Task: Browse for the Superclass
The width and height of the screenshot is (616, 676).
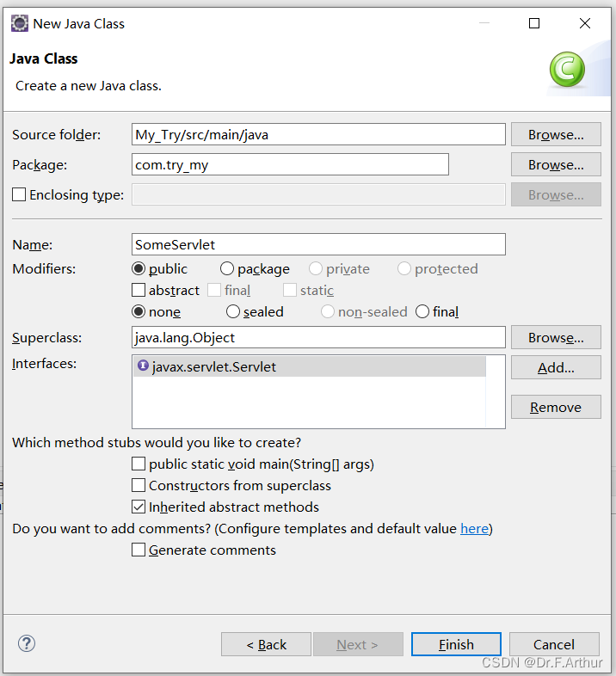Action: point(556,337)
